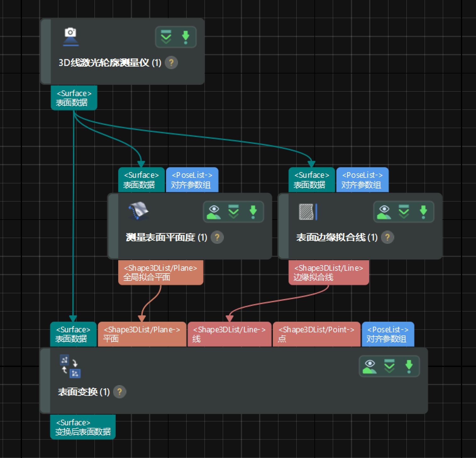Toggle the eye visualization in 表面边缘拟合线 node

pyautogui.click(x=384, y=212)
